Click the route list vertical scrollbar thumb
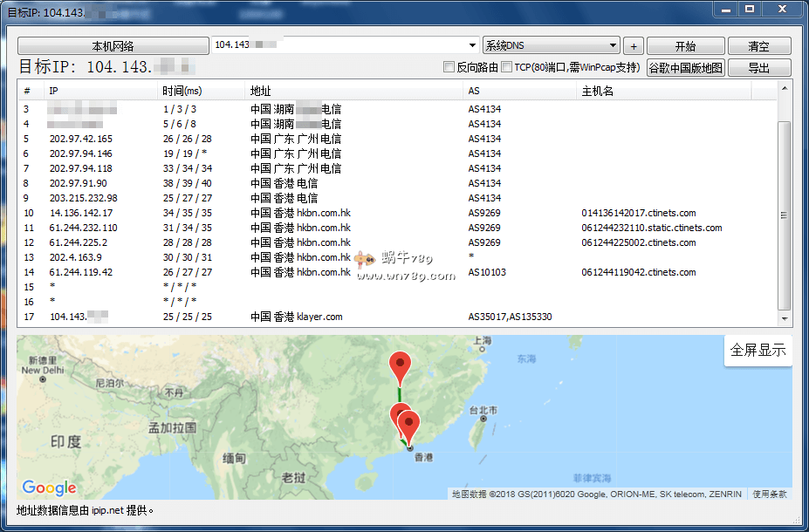The height and width of the screenshot is (532, 809). 784,214
